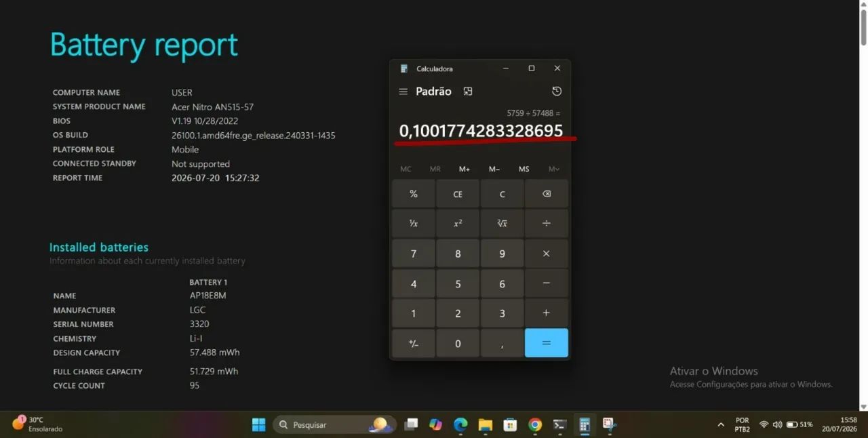Click digit 4 on Calculator
The image size is (868, 438).
pyautogui.click(x=414, y=283)
